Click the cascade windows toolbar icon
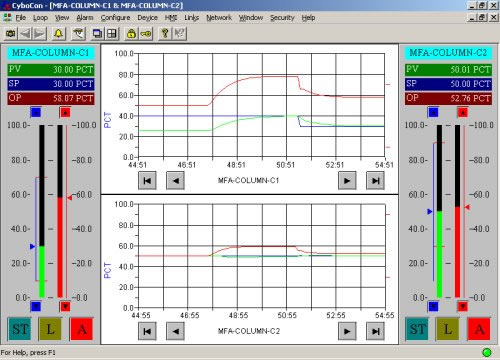This screenshot has height=360, width=500. 97,33
